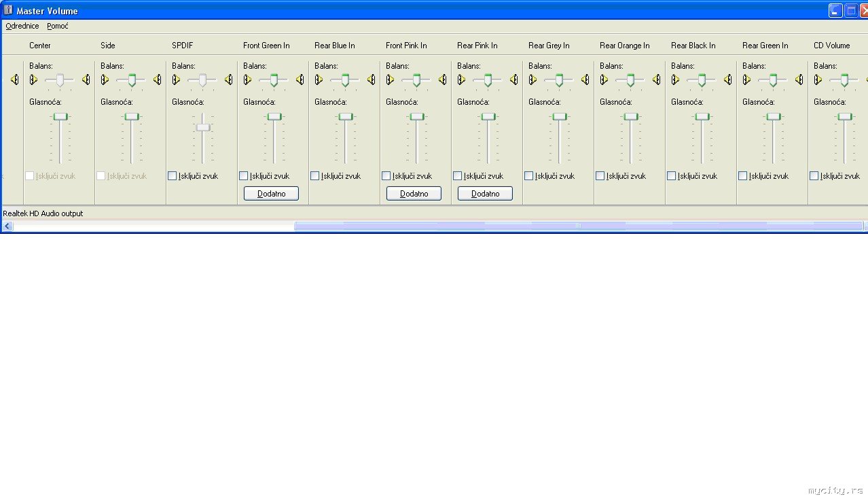This screenshot has width=868, height=499.
Task: Mute Rear Pink In channel
Action: pos(458,175)
